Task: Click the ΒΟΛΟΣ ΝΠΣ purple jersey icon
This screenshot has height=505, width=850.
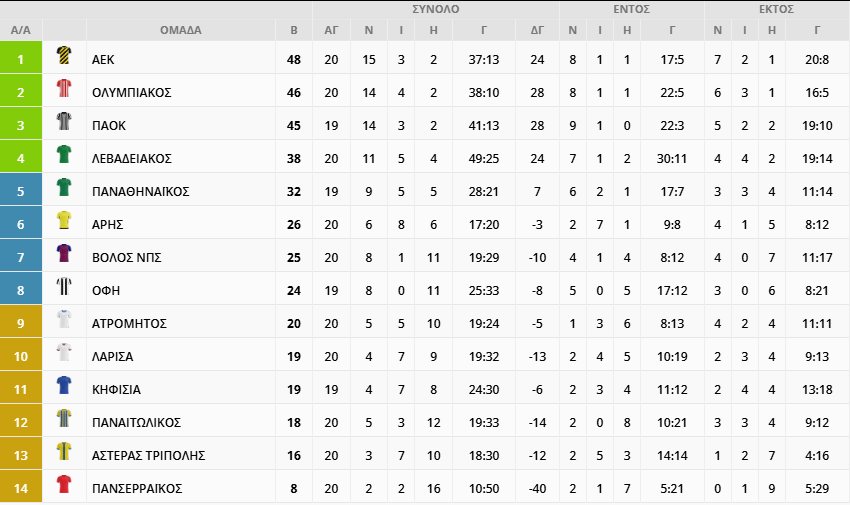Action: click(64, 255)
